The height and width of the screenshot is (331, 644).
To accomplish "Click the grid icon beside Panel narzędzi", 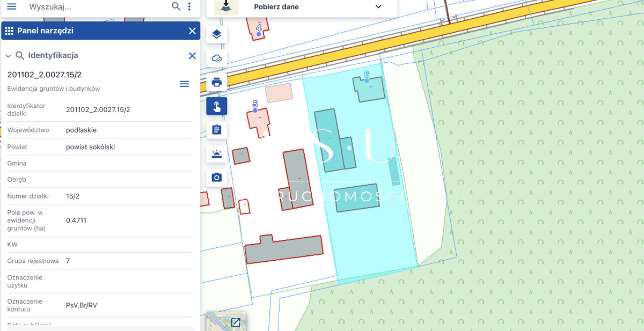I will [9, 31].
